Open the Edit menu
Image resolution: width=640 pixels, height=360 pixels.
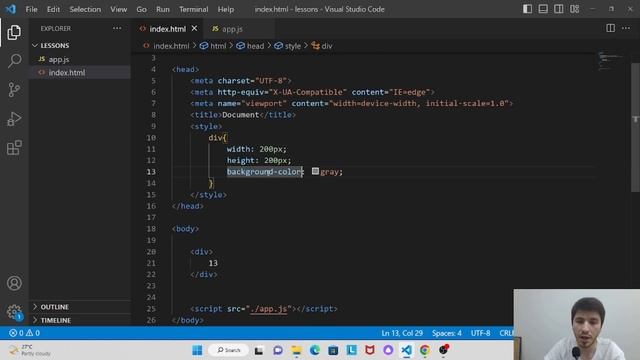tap(53, 9)
